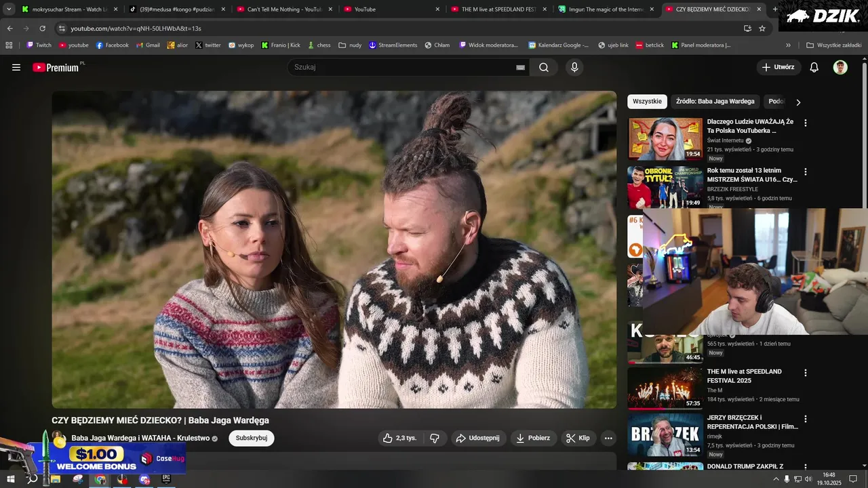Open Windows Start menu

12,479
